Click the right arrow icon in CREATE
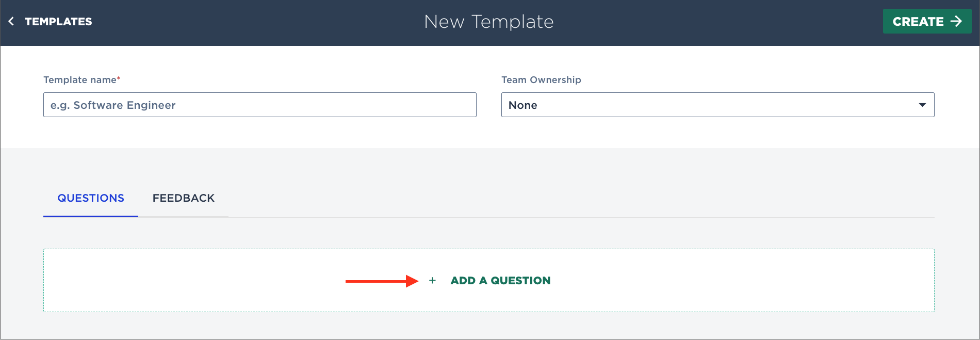980x340 pixels. point(956,21)
